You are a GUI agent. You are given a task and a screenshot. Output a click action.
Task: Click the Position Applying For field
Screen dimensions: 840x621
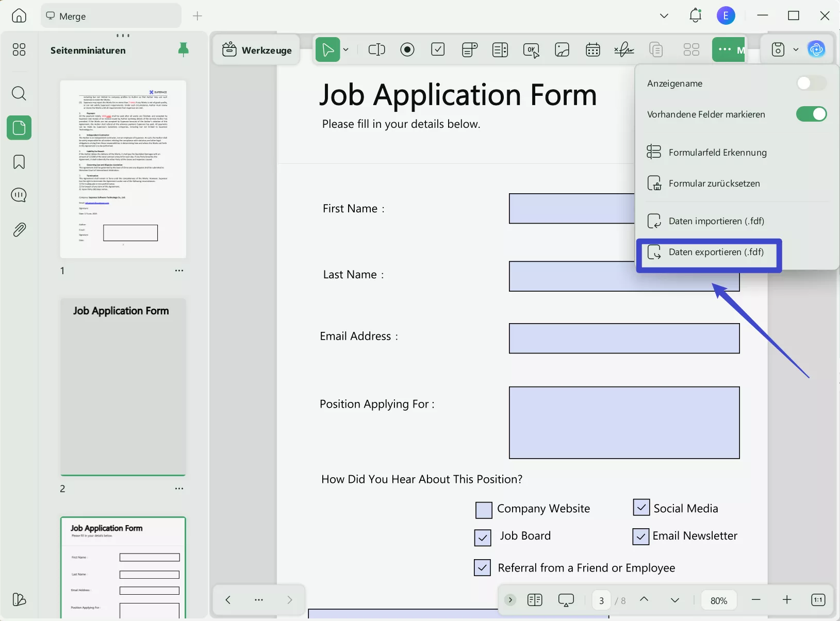(x=624, y=423)
